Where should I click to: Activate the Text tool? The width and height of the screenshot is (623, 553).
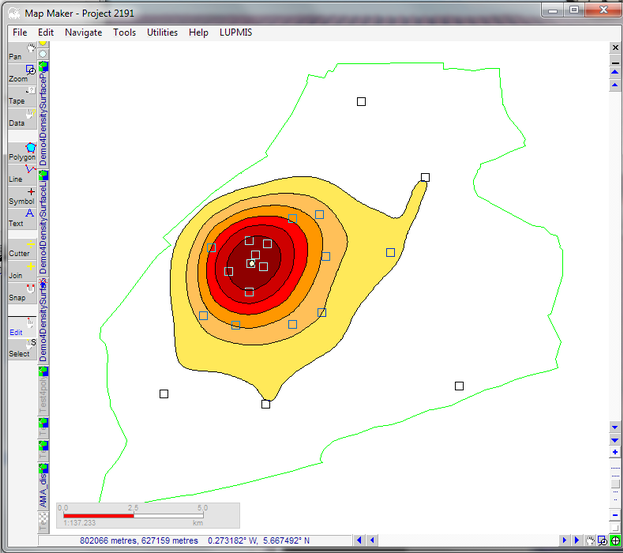tap(22, 217)
